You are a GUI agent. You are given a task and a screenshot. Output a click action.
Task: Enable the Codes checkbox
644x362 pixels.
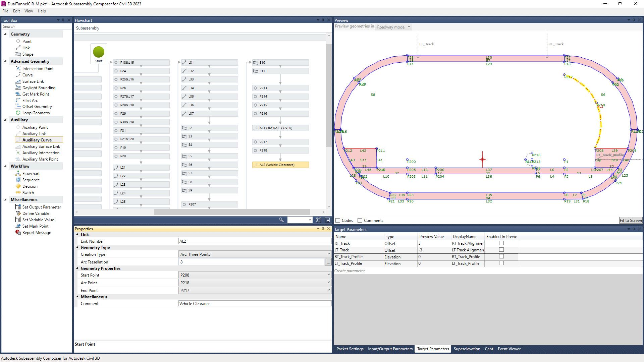point(338,221)
